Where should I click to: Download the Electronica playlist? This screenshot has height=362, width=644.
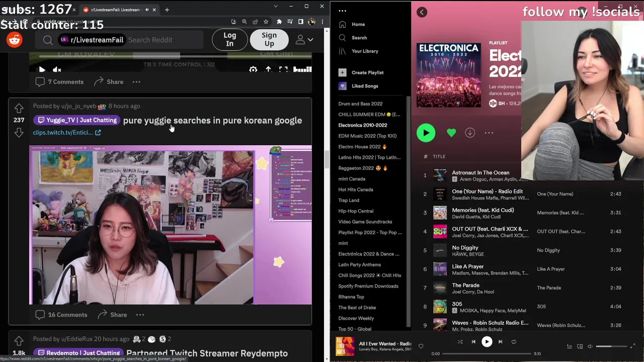pos(470,133)
